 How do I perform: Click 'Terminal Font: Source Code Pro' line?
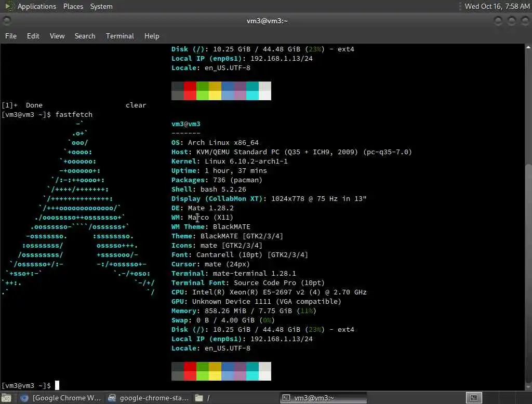point(248,282)
